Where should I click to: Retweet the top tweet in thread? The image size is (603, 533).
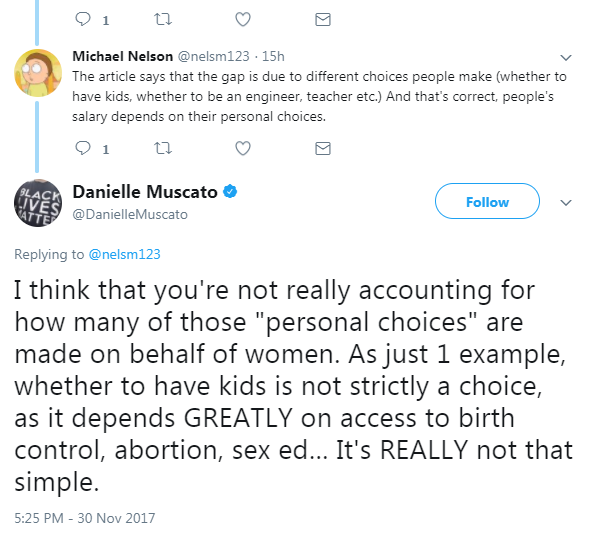click(x=163, y=19)
